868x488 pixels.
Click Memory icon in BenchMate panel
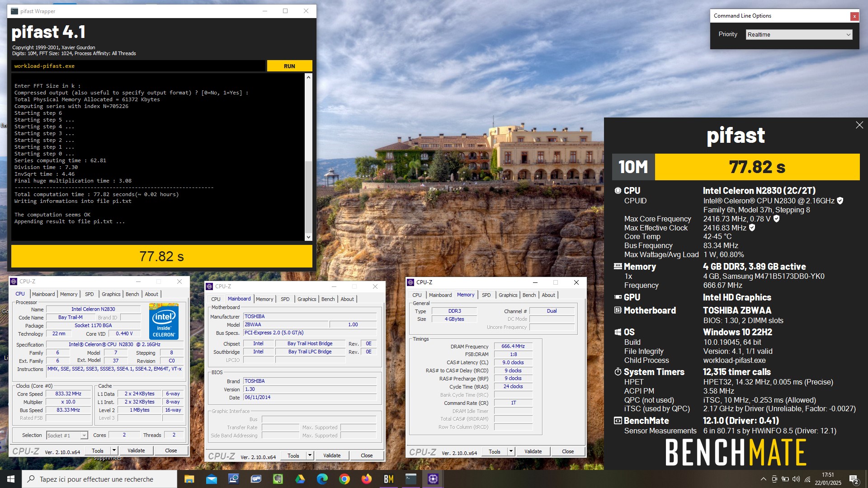(618, 267)
